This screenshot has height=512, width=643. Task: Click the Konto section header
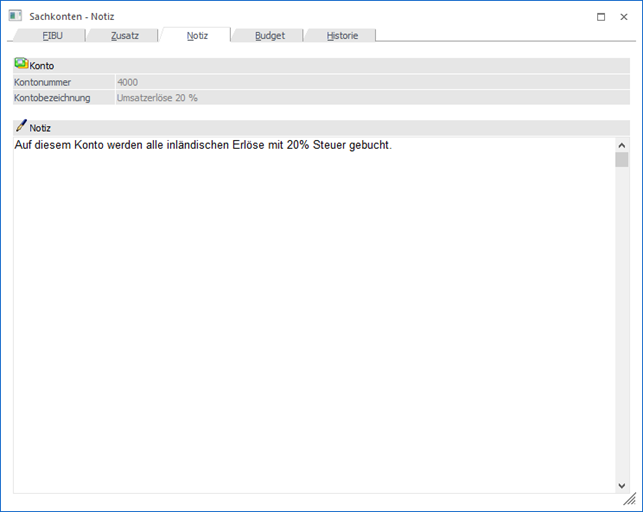(42, 65)
